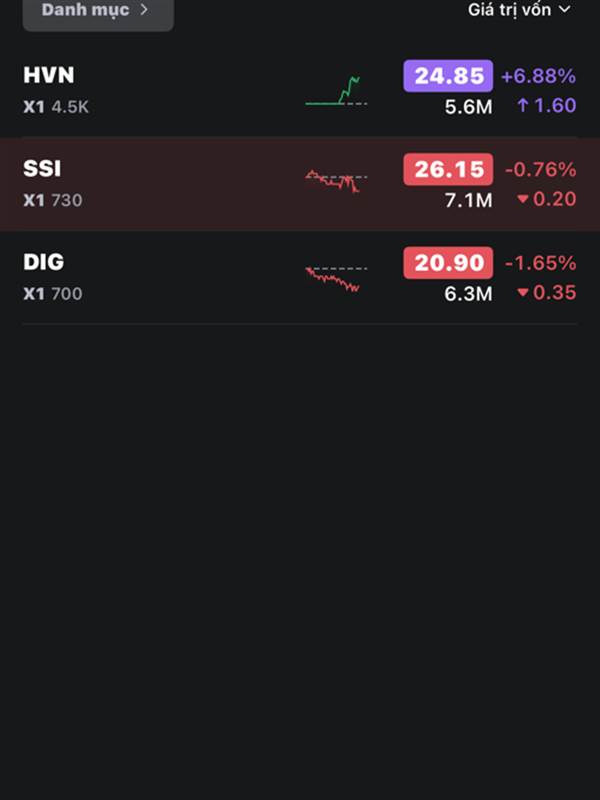Click the 7.1M volume value for SSI
The width and height of the screenshot is (600, 800).
468,201
